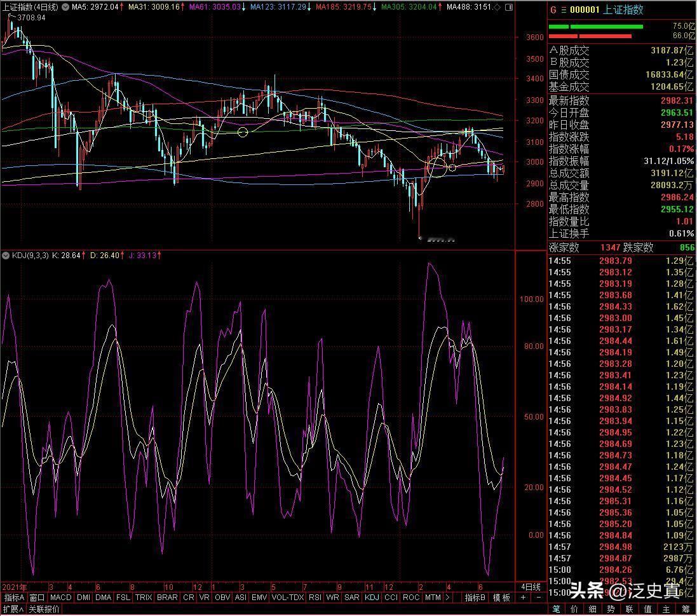Select the 势 tab in bottom-right

click(x=611, y=609)
